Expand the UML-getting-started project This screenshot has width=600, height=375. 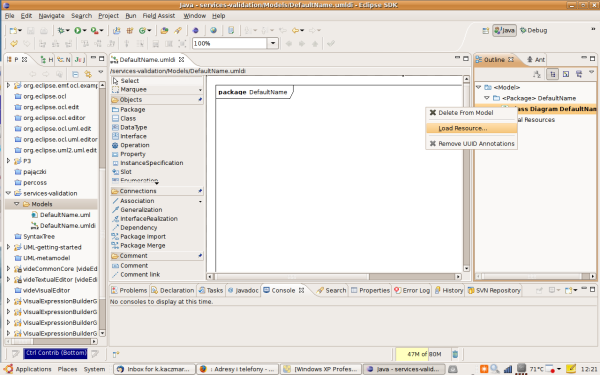tap(8, 247)
